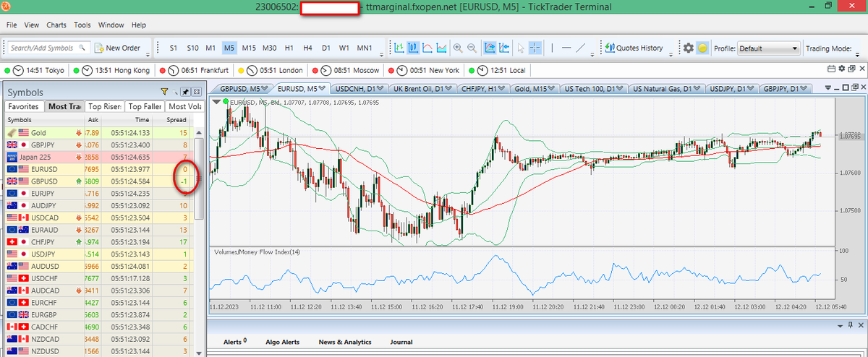
Task: Open the terminal settings gear
Action: (689, 48)
